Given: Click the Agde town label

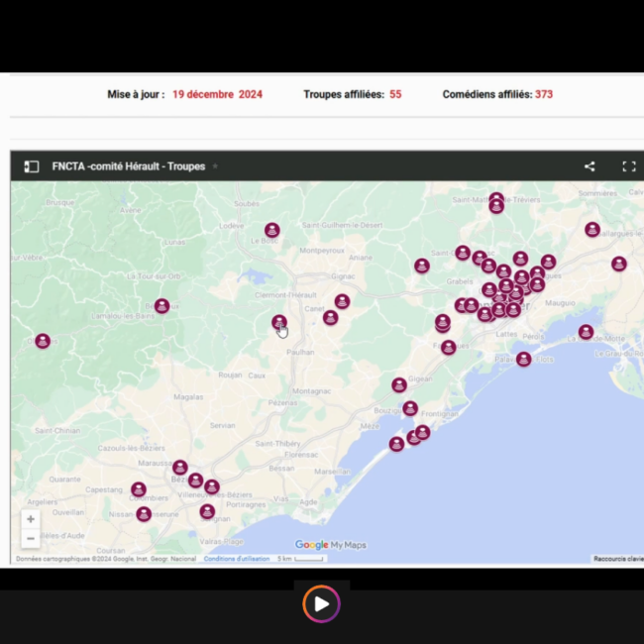Looking at the screenshot, I should pos(308,502).
